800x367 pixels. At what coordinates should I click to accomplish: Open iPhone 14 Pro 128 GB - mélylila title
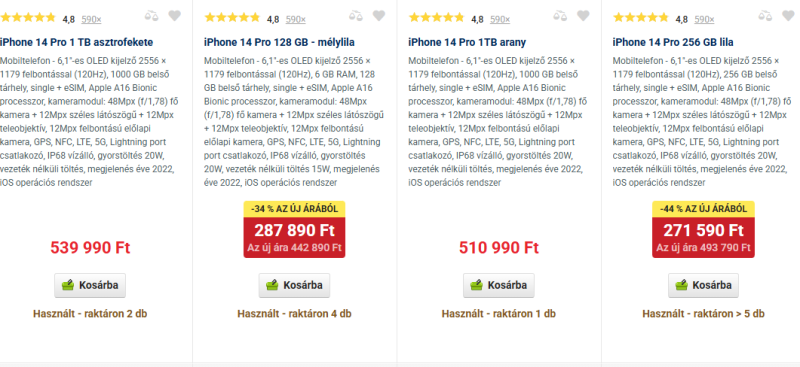pos(279,42)
